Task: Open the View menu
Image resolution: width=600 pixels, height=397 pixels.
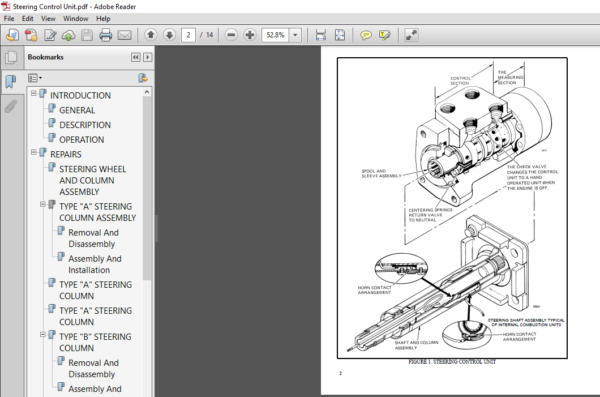Action: 48,18
